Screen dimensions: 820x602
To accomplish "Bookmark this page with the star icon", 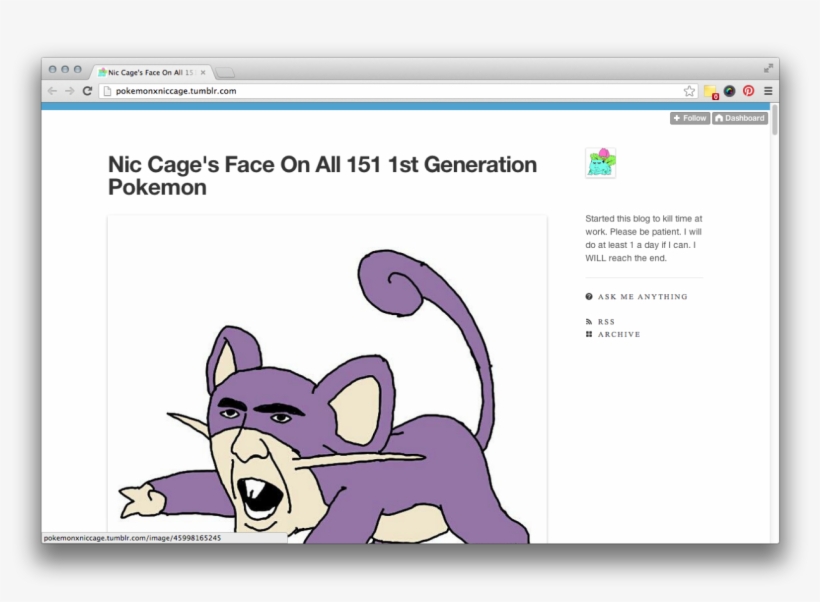I will pos(689,91).
